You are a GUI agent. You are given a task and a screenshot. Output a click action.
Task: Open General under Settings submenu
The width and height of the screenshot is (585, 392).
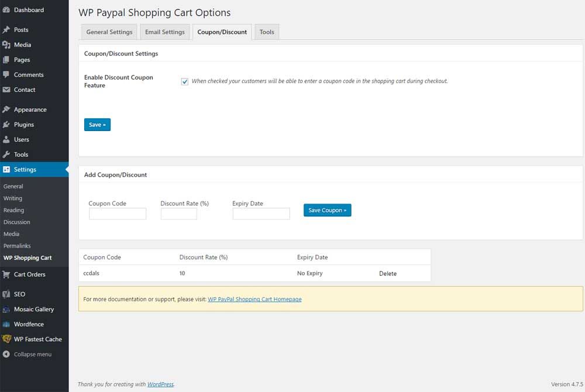pos(13,186)
